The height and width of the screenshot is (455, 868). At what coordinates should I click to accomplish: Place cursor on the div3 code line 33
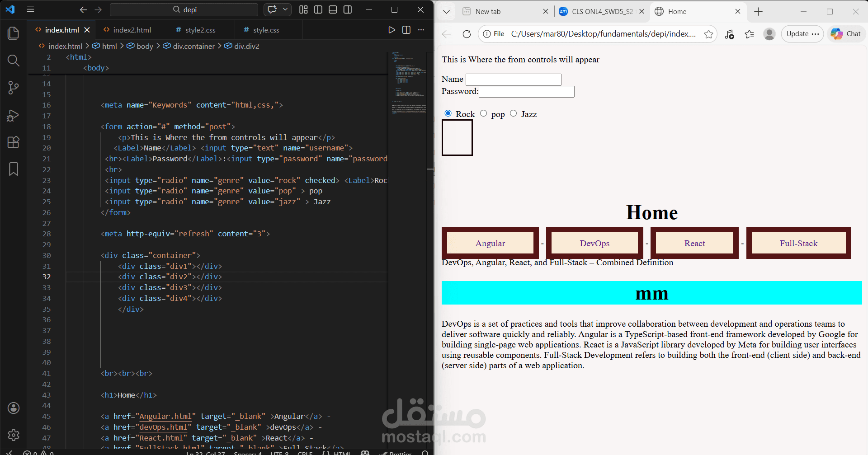(x=170, y=287)
